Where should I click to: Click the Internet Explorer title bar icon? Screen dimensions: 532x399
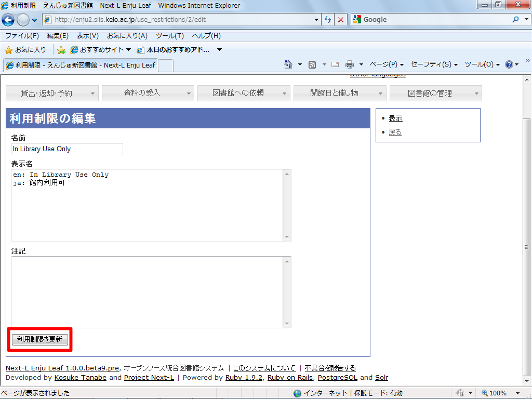[5, 5]
